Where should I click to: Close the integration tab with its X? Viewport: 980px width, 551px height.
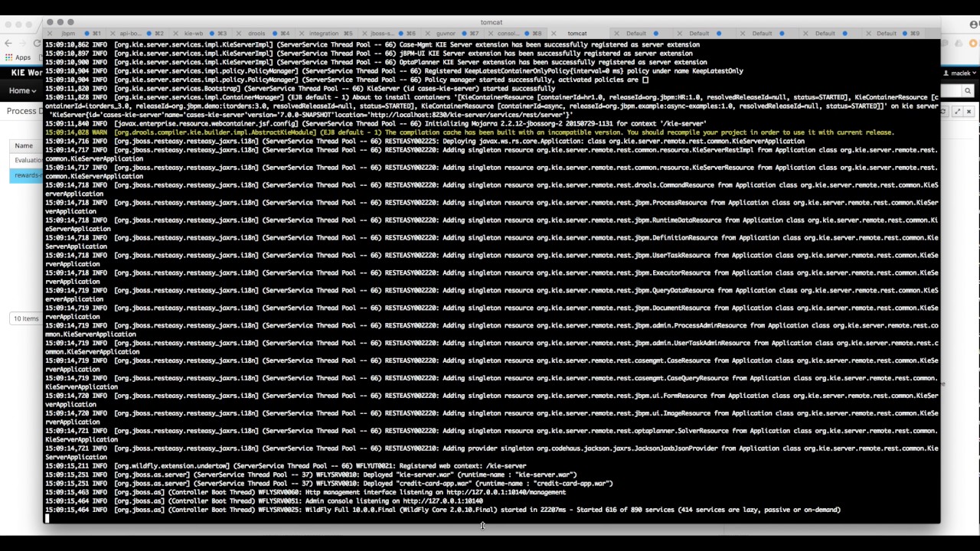pos(301,34)
